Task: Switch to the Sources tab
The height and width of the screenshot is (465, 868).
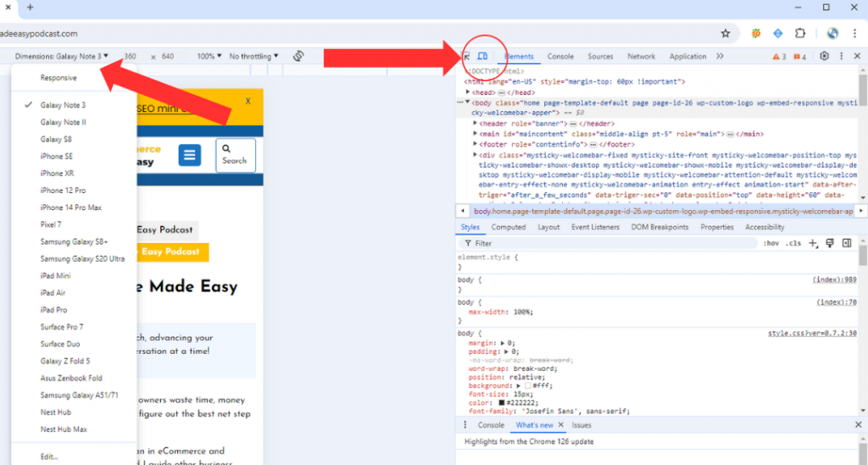Action: [600, 57]
